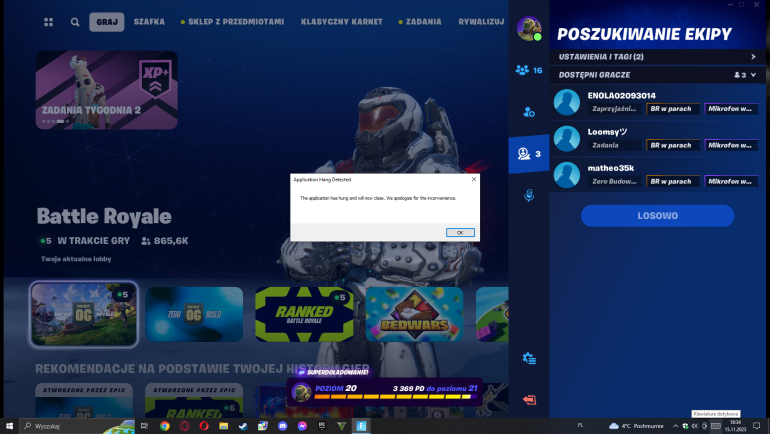Select the GRAJ tab
The image size is (770, 434).
(x=107, y=22)
